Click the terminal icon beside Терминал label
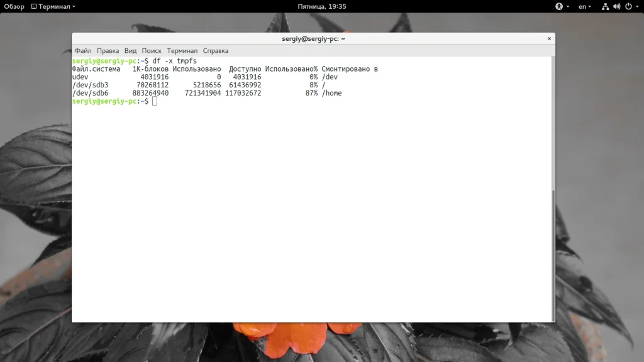644x362 pixels. (34, 6)
